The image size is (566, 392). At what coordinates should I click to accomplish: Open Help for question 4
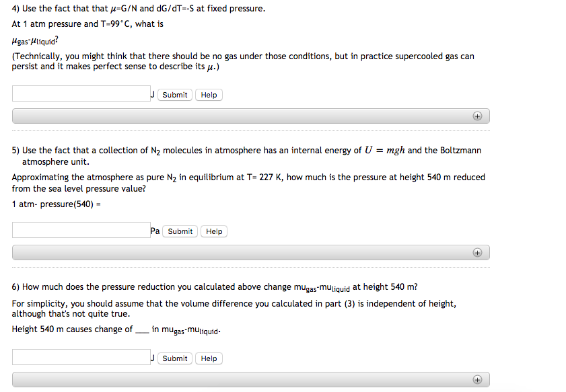click(x=209, y=95)
